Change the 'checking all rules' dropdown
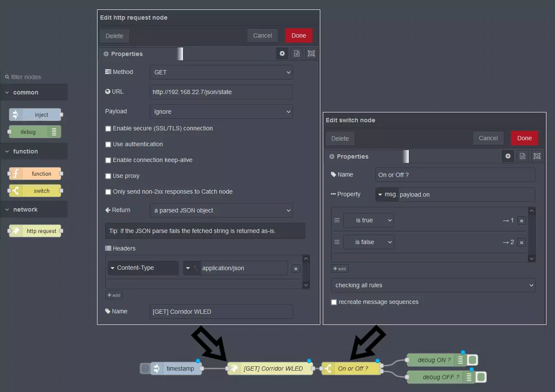This screenshot has height=392, width=555. [x=433, y=285]
